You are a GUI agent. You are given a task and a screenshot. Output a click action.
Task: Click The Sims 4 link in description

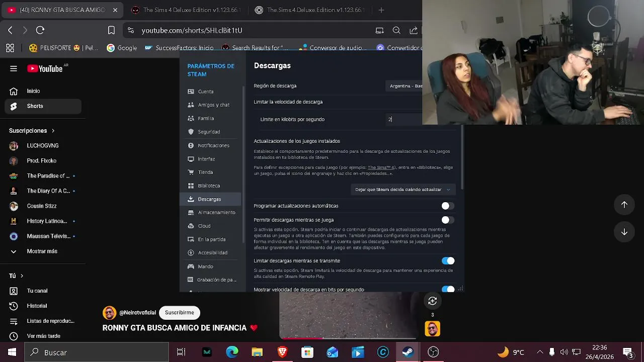pos(381,167)
